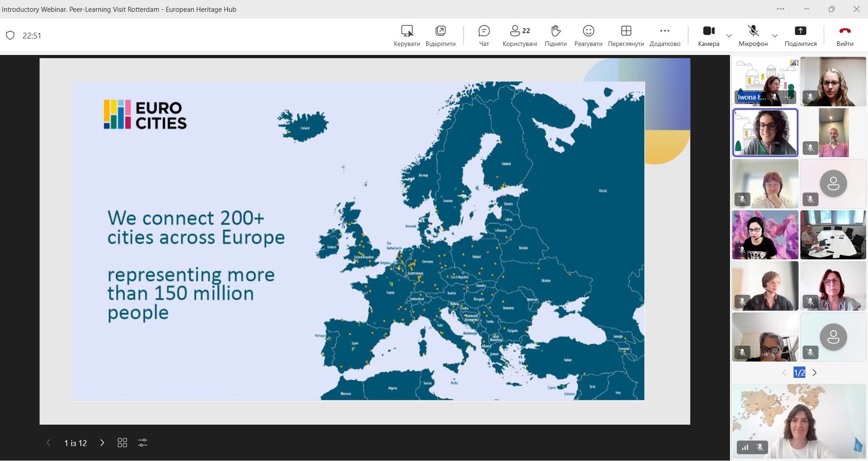Click the meeting timer 22:51
The image size is (868, 461).
(x=32, y=36)
